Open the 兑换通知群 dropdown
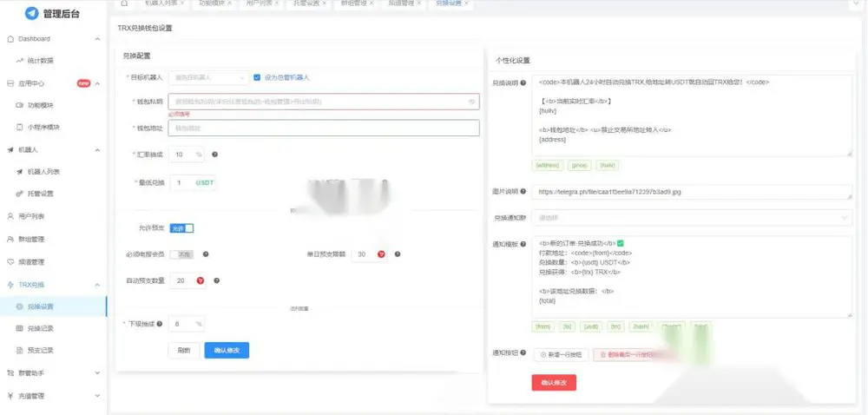 [x=692, y=217]
